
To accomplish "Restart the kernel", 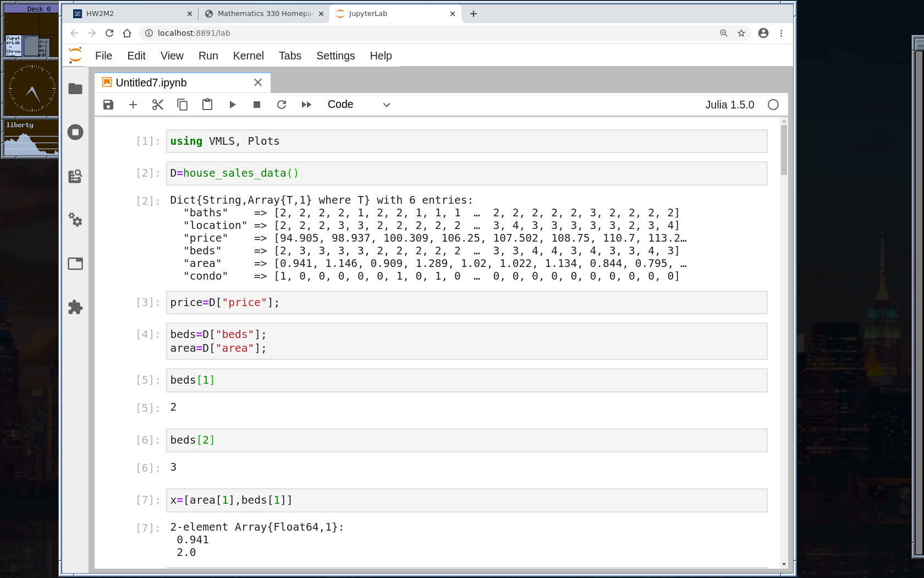I will pos(282,105).
